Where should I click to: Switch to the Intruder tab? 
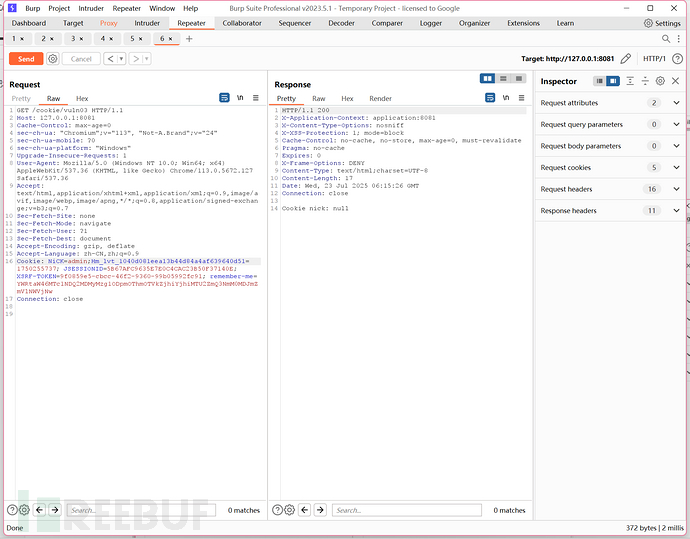pos(147,22)
